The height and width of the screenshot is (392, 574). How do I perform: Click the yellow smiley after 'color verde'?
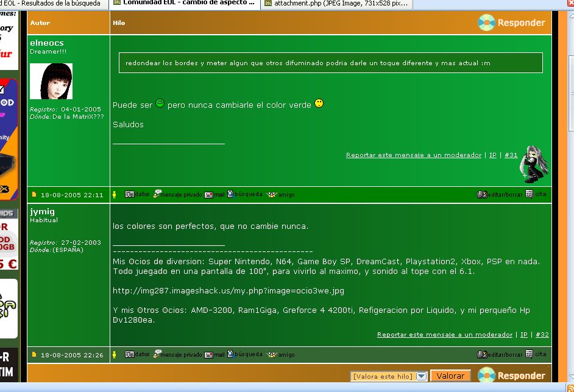click(x=319, y=103)
